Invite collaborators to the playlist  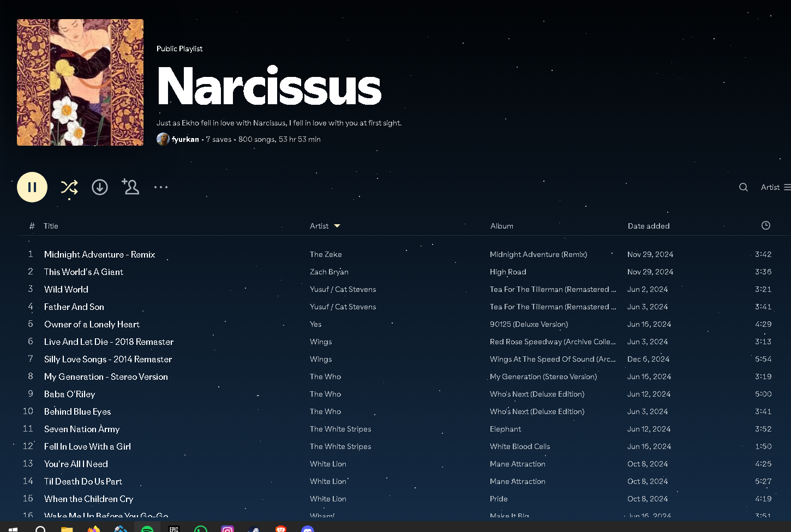pyautogui.click(x=130, y=187)
